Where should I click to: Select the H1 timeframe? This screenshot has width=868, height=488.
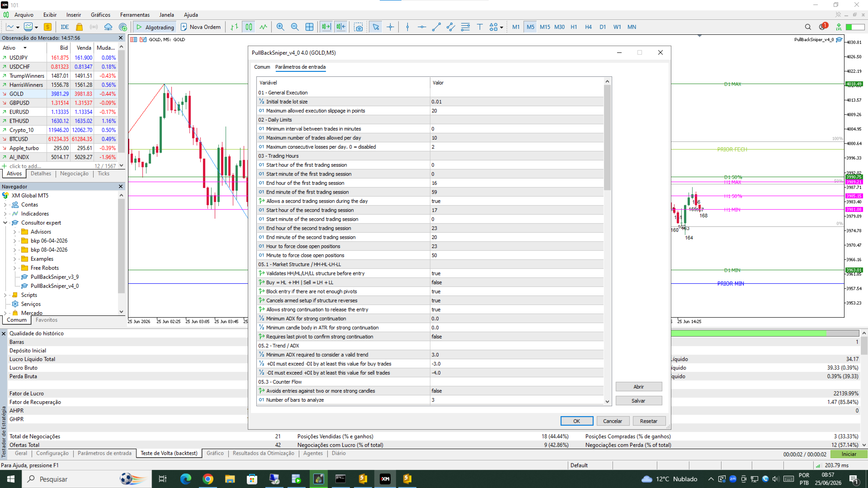pos(574,27)
